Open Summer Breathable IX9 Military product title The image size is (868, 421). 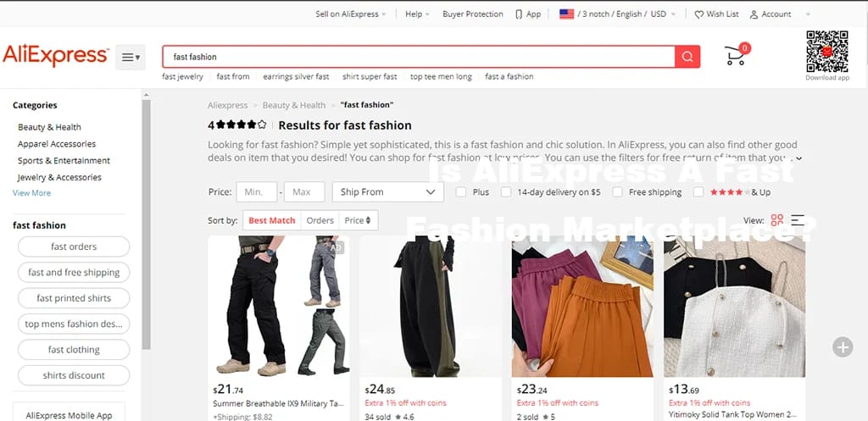pyautogui.click(x=278, y=404)
